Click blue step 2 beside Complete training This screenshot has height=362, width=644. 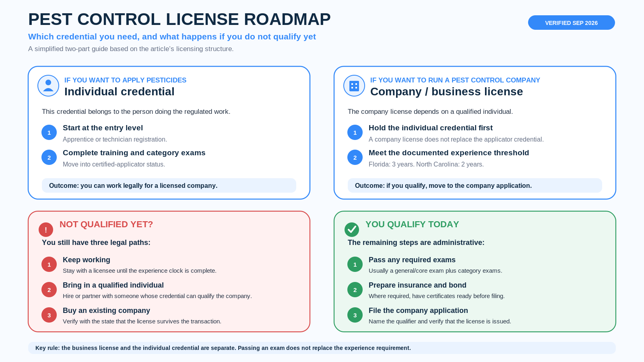click(49, 157)
